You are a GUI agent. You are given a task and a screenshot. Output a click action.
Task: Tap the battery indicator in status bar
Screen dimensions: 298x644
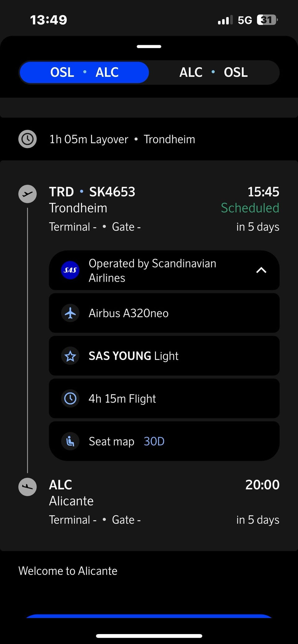click(x=267, y=20)
